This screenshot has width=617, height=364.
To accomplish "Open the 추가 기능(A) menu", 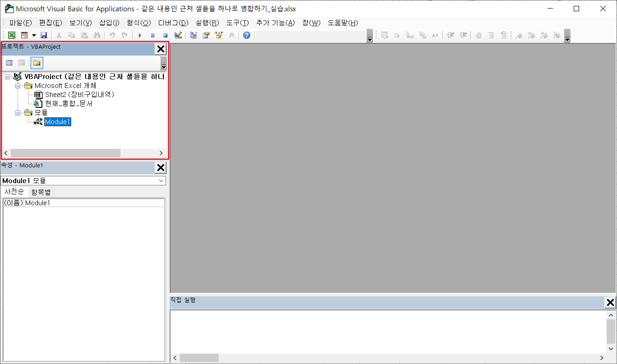I will tap(276, 23).
